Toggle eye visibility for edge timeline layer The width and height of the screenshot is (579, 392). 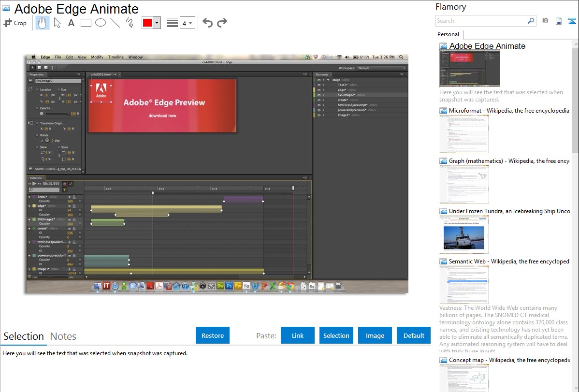pos(69,206)
